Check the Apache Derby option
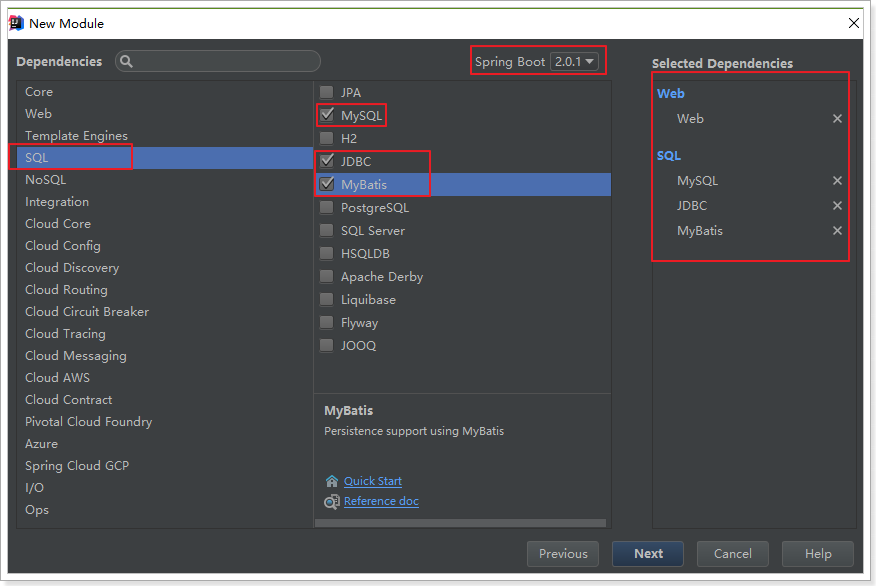 tap(327, 277)
